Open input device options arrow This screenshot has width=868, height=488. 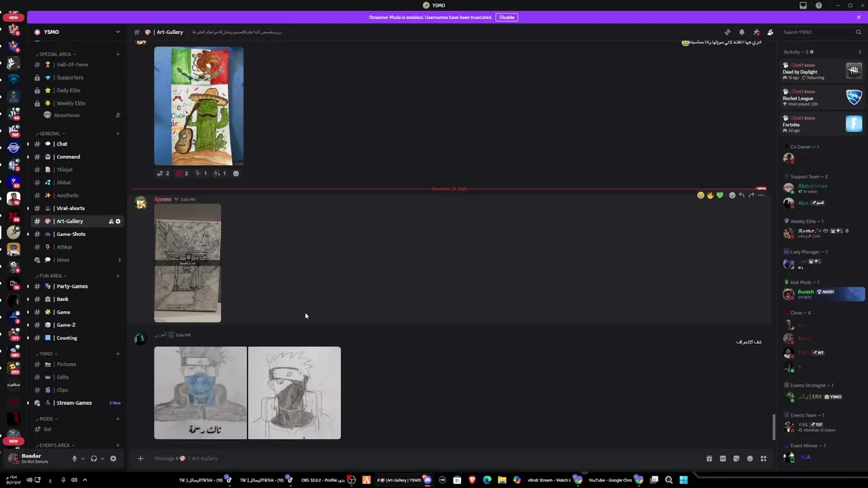coord(83,459)
